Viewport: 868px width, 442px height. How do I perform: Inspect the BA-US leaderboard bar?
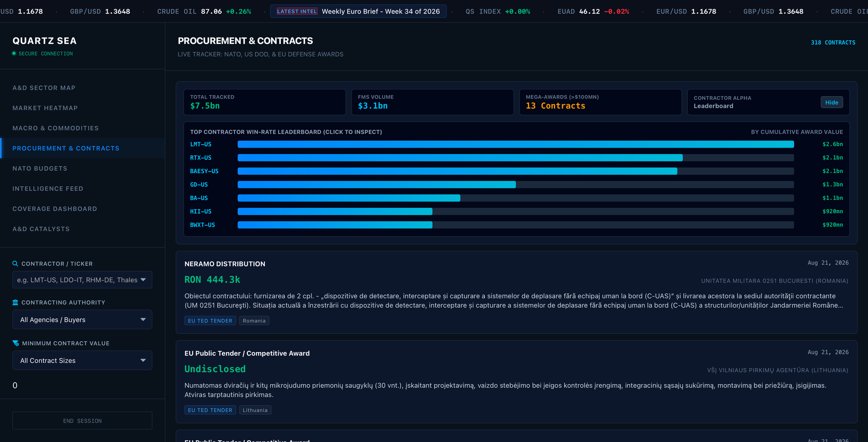pyautogui.click(x=516, y=198)
